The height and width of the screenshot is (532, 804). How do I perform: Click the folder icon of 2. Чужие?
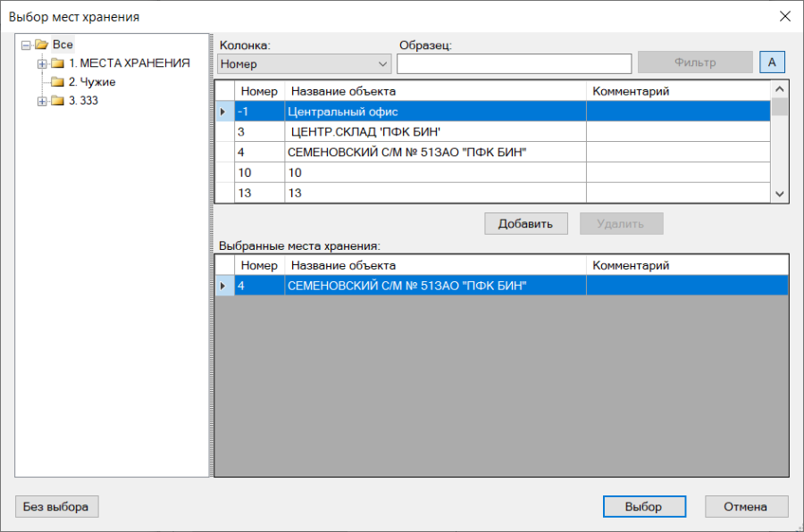pyautogui.click(x=57, y=82)
